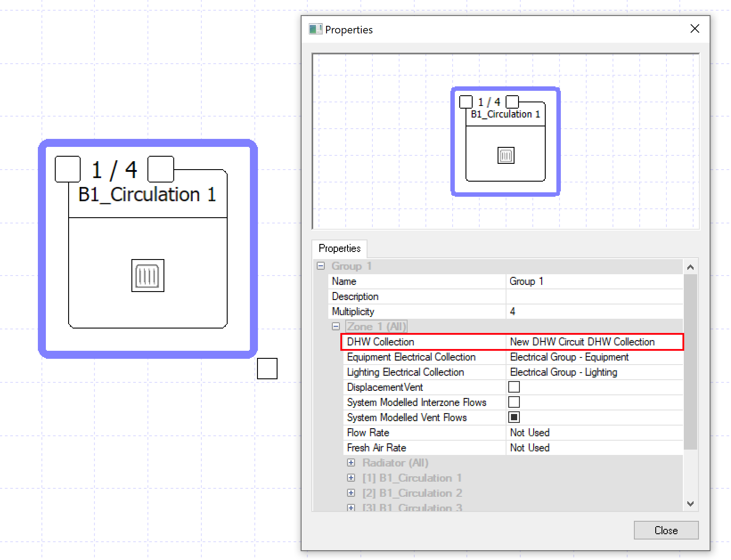731x560 pixels.
Task: Click the Close button
Action: click(x=666, y=530)
